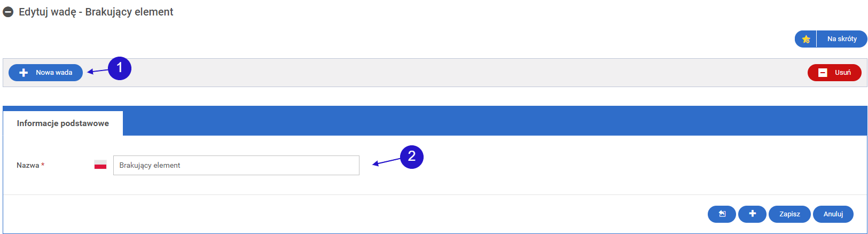Open the Informacje podstawowe tab
The width and height of the screenshot is (868, 234).
63,123
